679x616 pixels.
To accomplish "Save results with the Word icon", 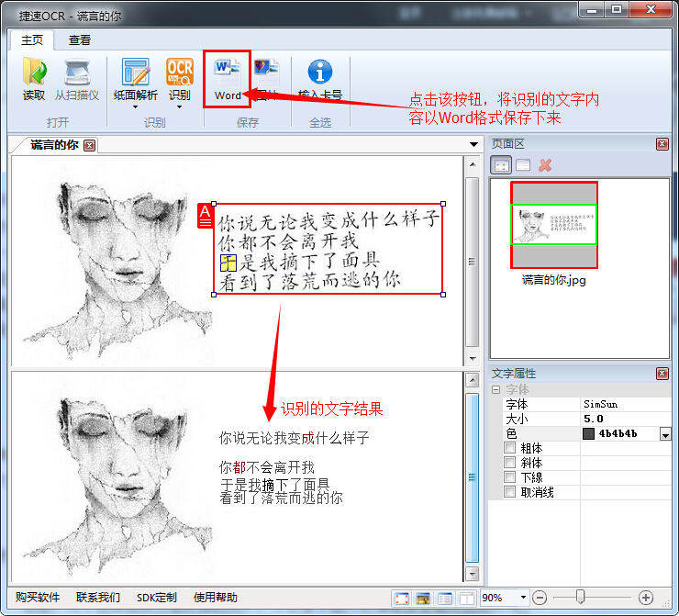I will tap(228, 72).
